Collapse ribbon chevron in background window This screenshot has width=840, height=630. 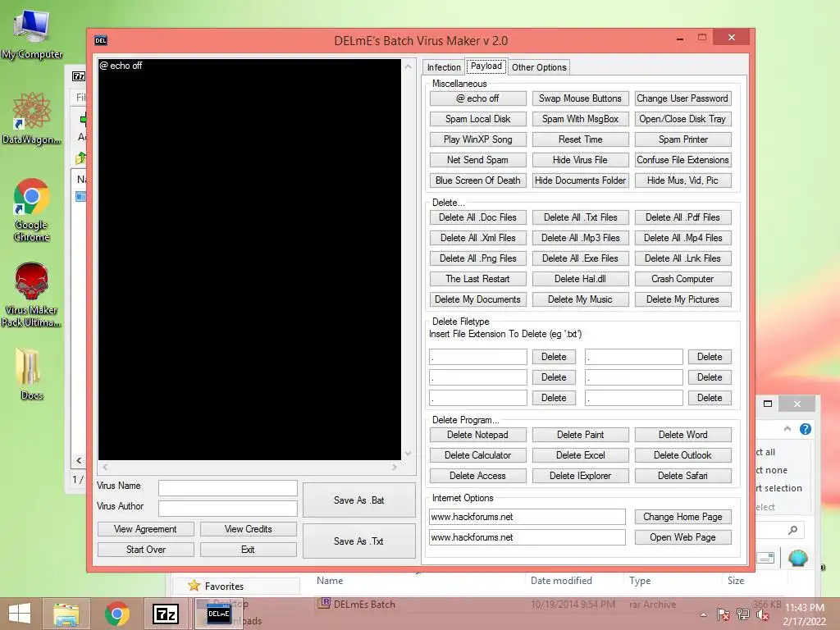(x=787, y=428)
